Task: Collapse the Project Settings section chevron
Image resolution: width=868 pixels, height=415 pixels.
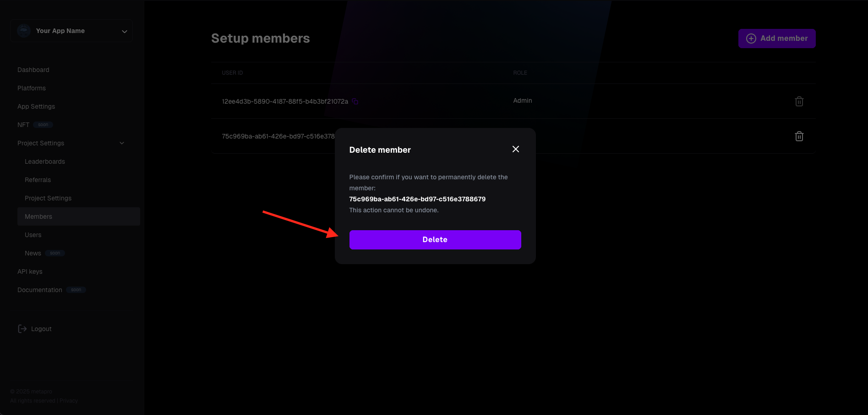Action: click(122, 143)
